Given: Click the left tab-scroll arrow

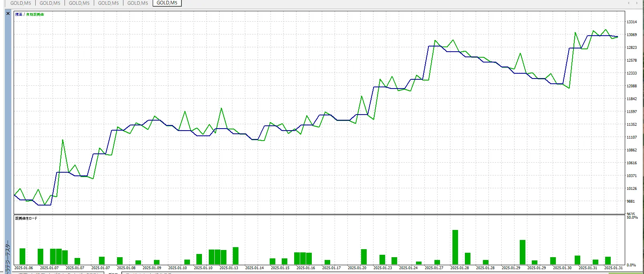Looking at the screenshot, I should click(x=629, y=3).
